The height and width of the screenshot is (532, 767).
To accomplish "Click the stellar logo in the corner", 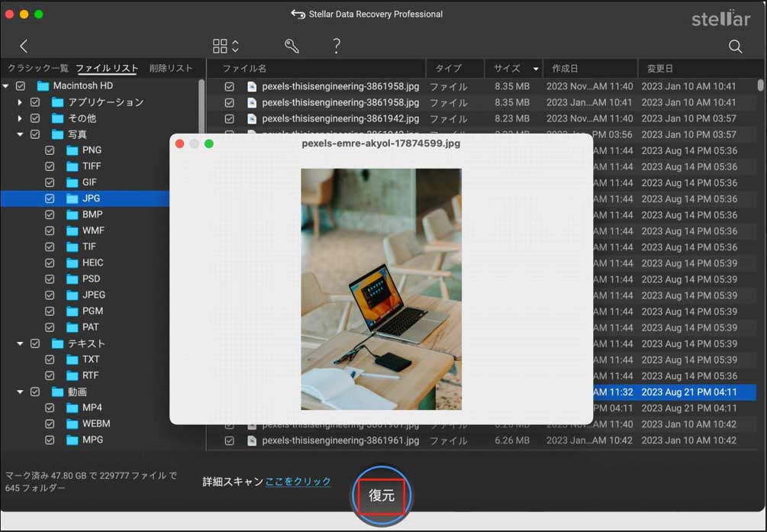I will coord(720,18).
